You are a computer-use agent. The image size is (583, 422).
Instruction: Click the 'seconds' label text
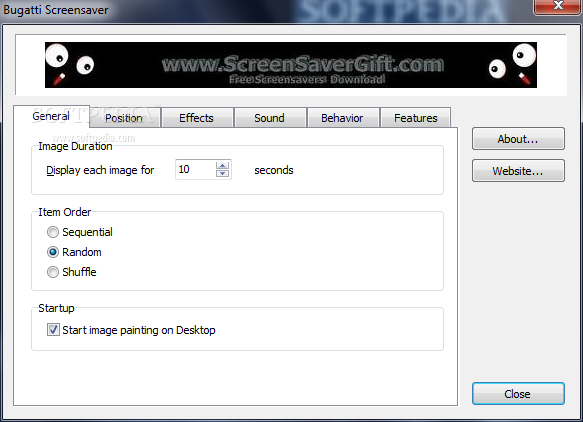click(x=274, y=170)
